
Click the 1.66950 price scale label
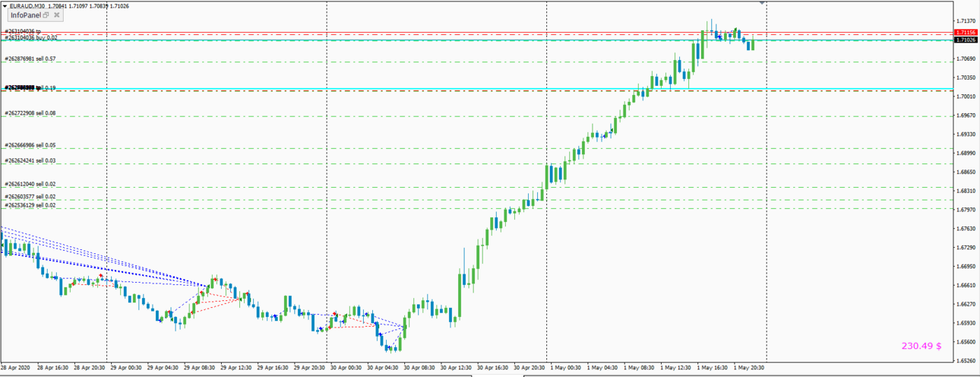pos(966,266)
